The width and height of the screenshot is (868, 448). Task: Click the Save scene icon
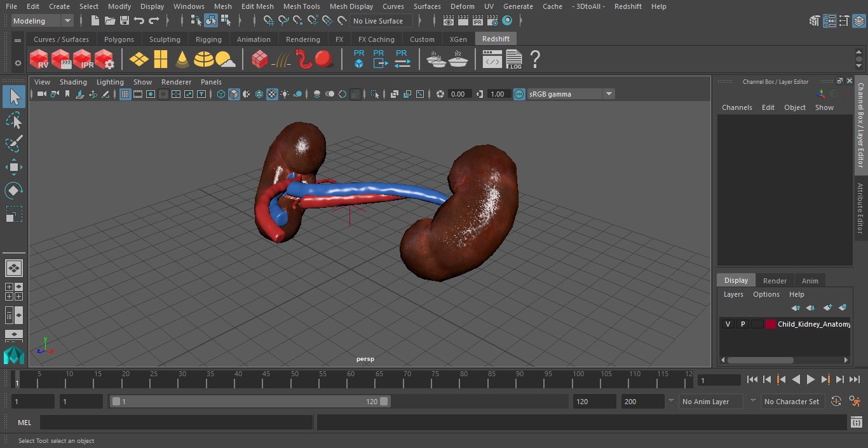125,21
